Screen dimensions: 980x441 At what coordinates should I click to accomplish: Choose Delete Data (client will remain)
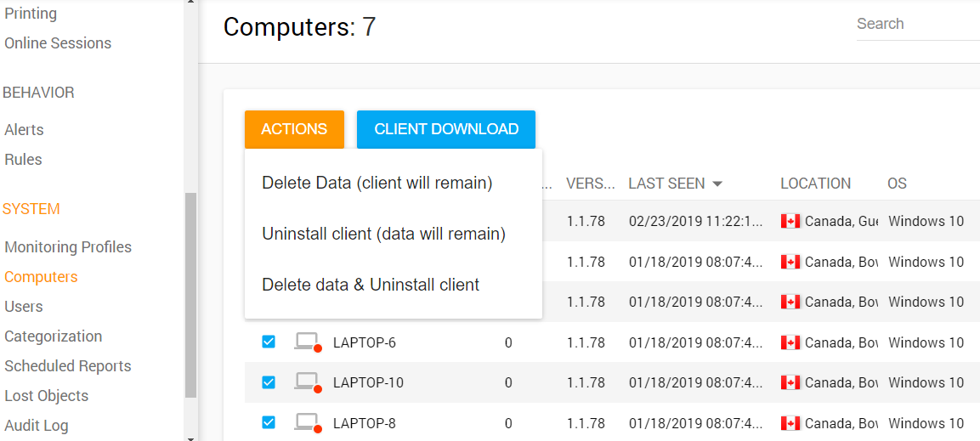377,183
